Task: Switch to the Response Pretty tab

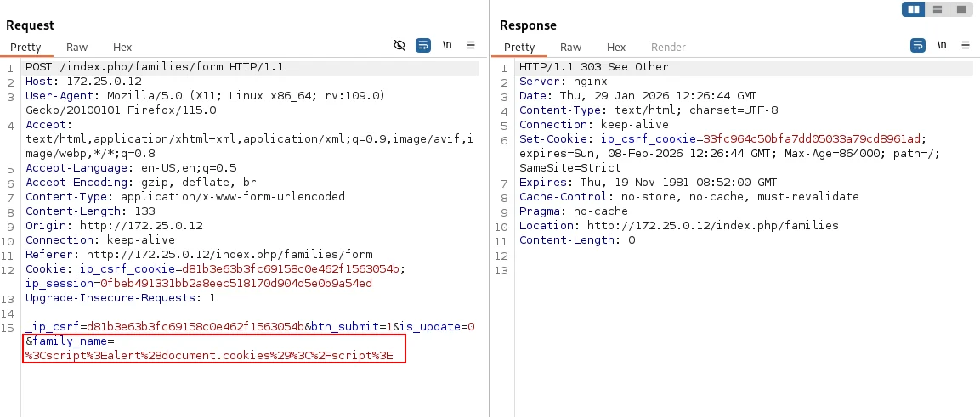Action: pos(519,47)
